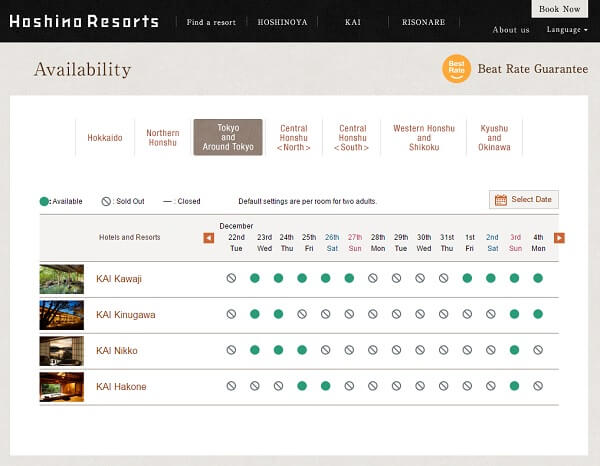Click the Best Rate orange badge
Viewport: 600px width, 466px height.
[456, 69]
